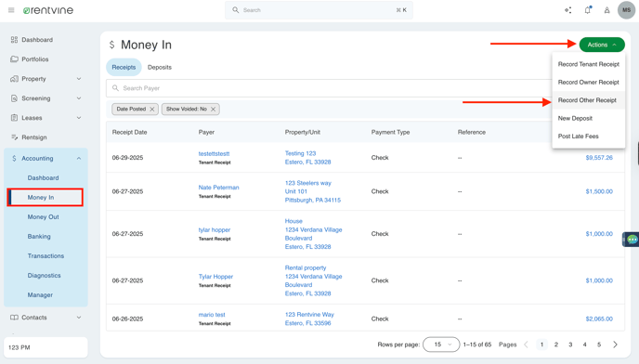Viewport: 639px width, 364px height.
Task: Open accounting Dashboard sub-item
Action: 44,177
